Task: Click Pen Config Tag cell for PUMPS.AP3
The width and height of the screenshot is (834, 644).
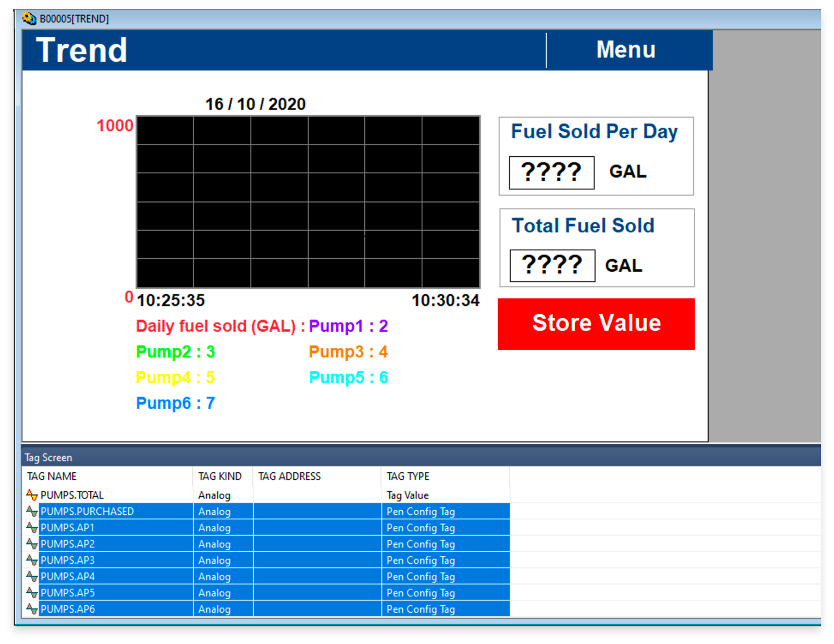Action: (x=445, y=560)
